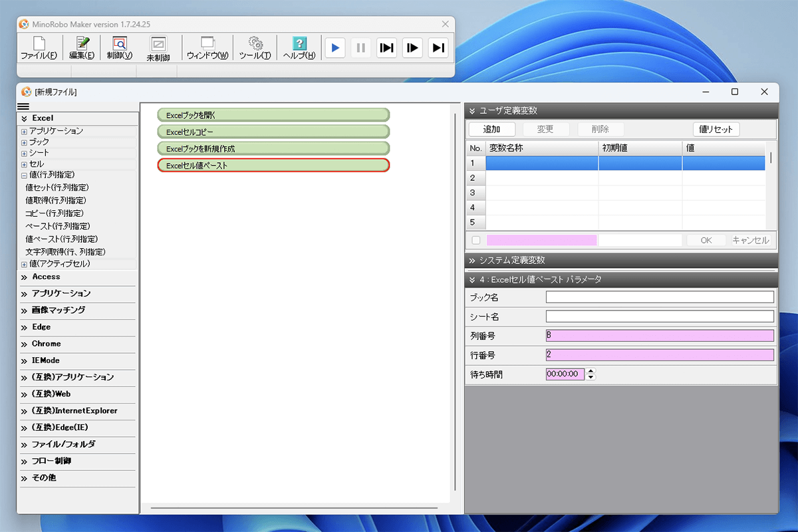Screen dimensions: 798x532
Task: Expand the 値(アクティブセル) tree node
Action: 24,265
